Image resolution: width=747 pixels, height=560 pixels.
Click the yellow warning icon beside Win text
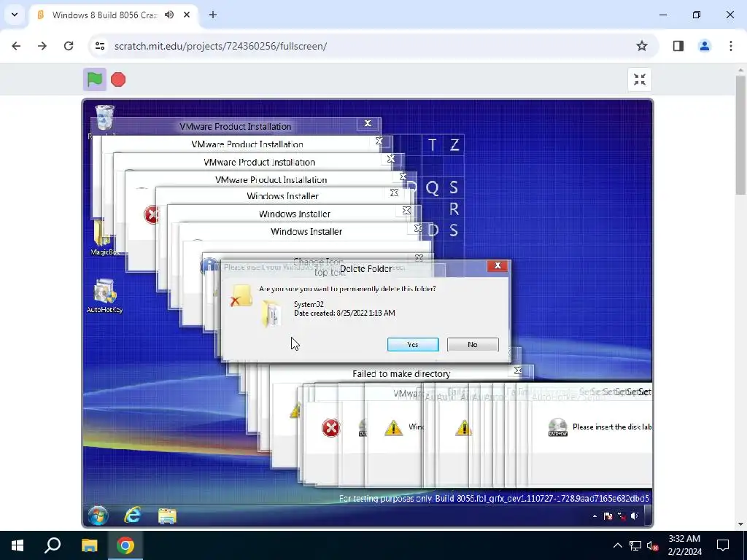393,427
